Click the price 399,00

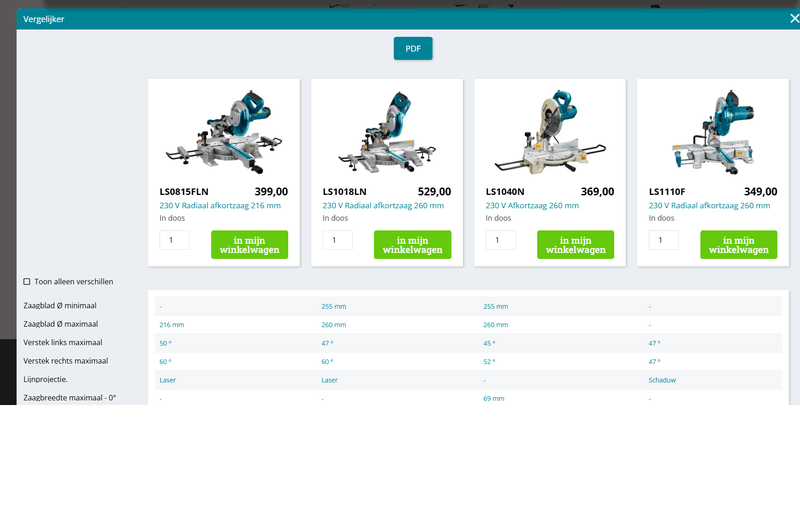click(x=271, y=191)
